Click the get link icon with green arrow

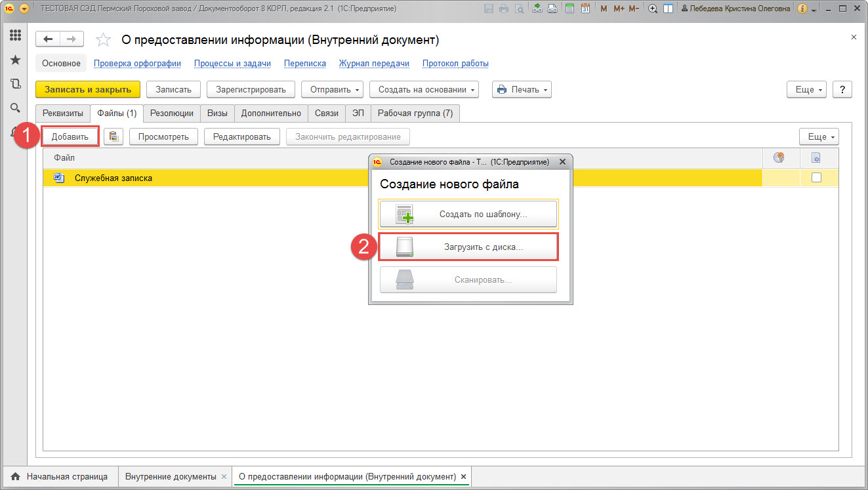tap(538, 9)
